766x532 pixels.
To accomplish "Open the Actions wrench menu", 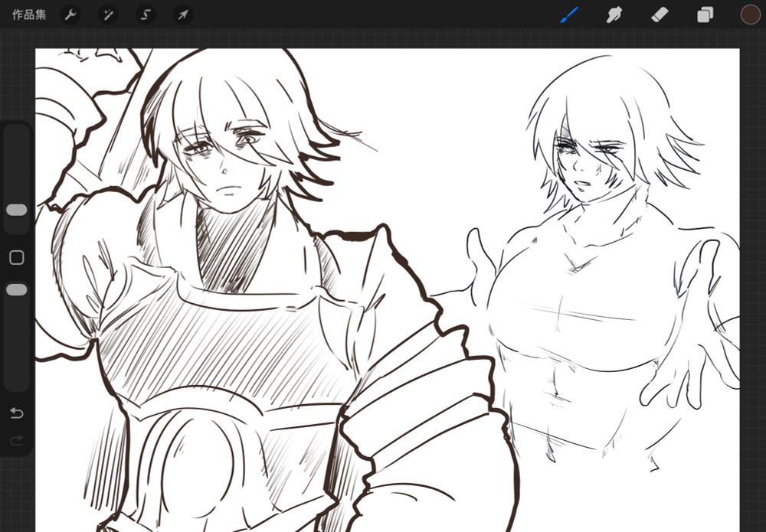I will [70, 15].
